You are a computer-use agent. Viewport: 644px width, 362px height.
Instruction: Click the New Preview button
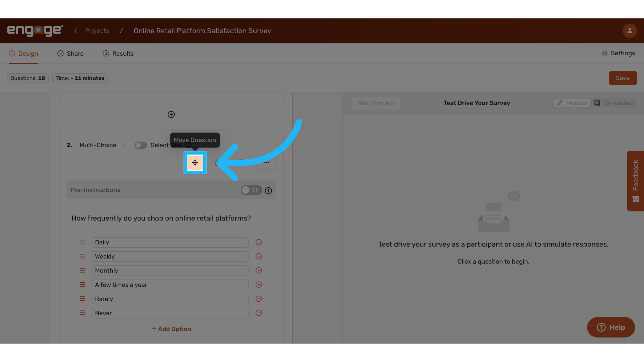[375, 103]
